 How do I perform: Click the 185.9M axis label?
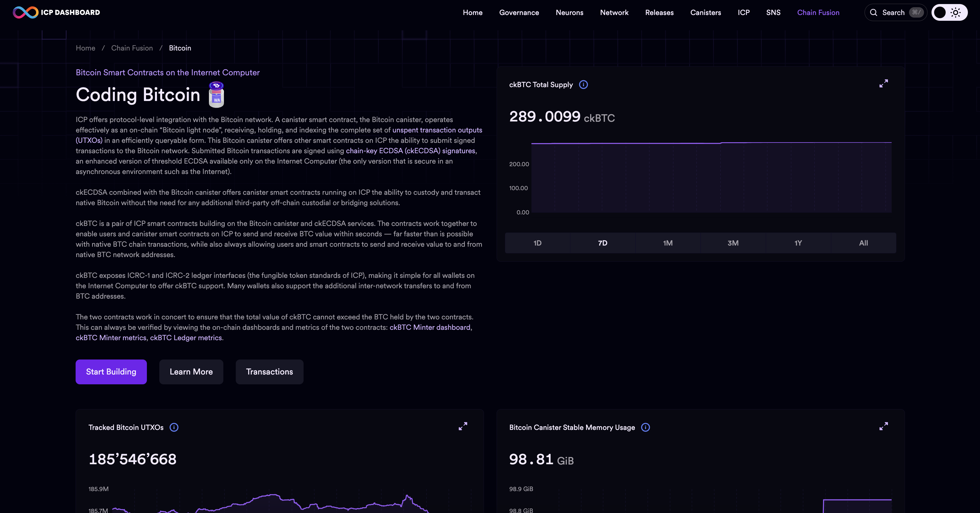pyautogui.click(x=98, y=489)
